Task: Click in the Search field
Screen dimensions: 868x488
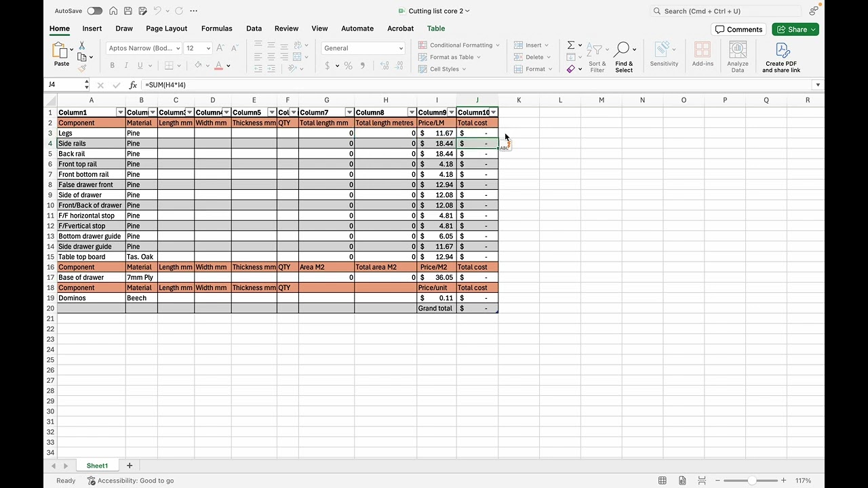Action: (727, 11)
